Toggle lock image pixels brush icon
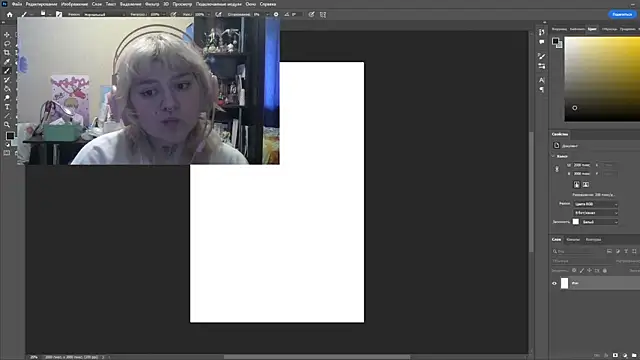 click(582, 271)
